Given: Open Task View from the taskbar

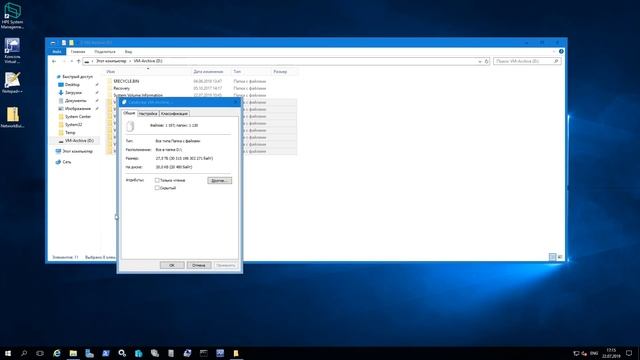Looking at the screenshot, I should pos(40,353).
